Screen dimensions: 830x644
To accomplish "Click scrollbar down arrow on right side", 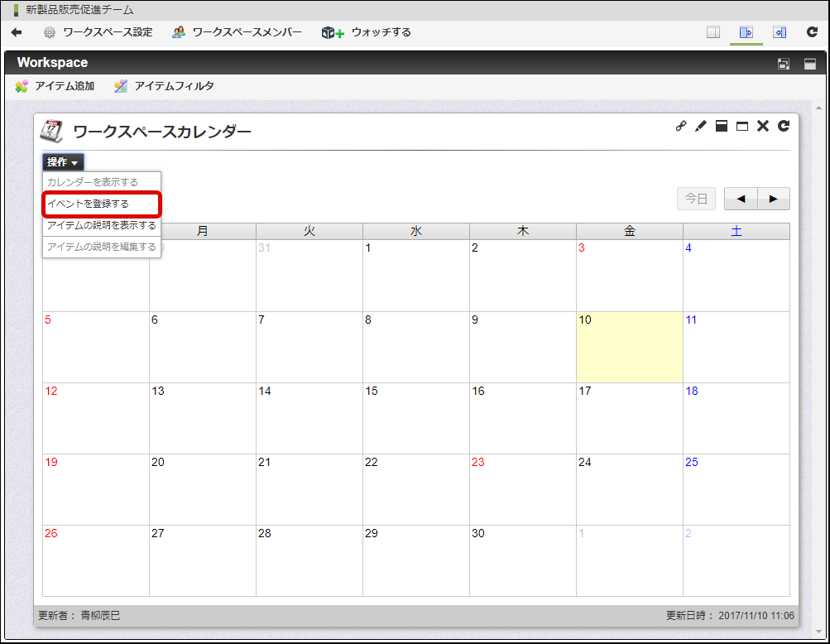I will pos(819,631).
